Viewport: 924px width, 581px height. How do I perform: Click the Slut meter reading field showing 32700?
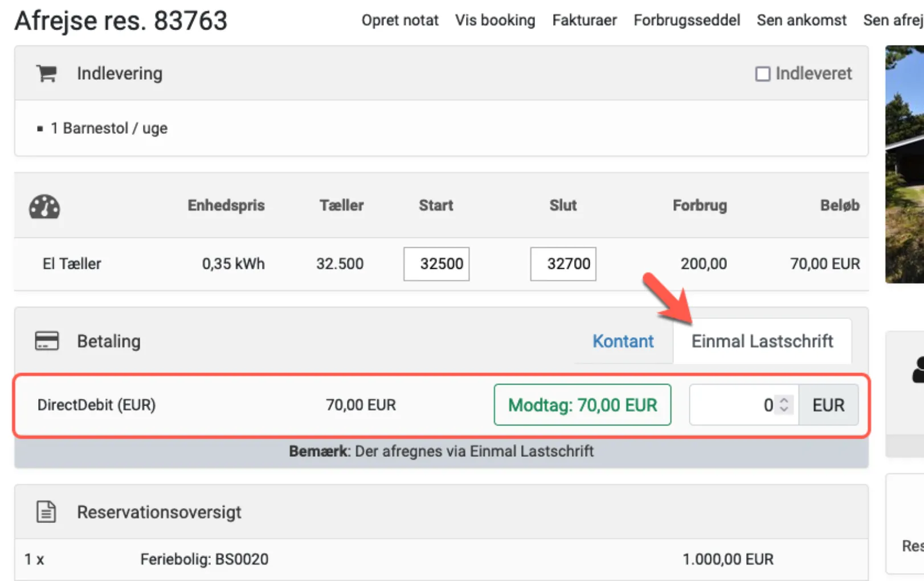tap(563, 264)
